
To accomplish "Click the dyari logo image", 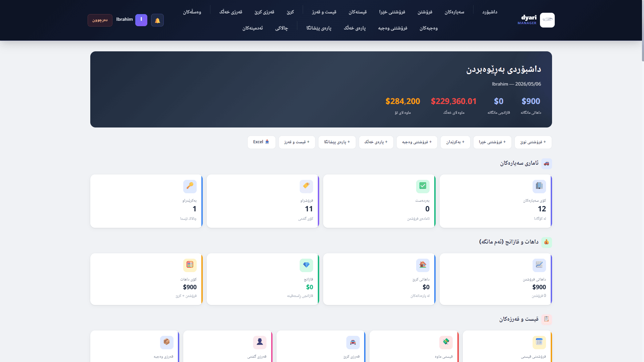I will click(547, 20).
